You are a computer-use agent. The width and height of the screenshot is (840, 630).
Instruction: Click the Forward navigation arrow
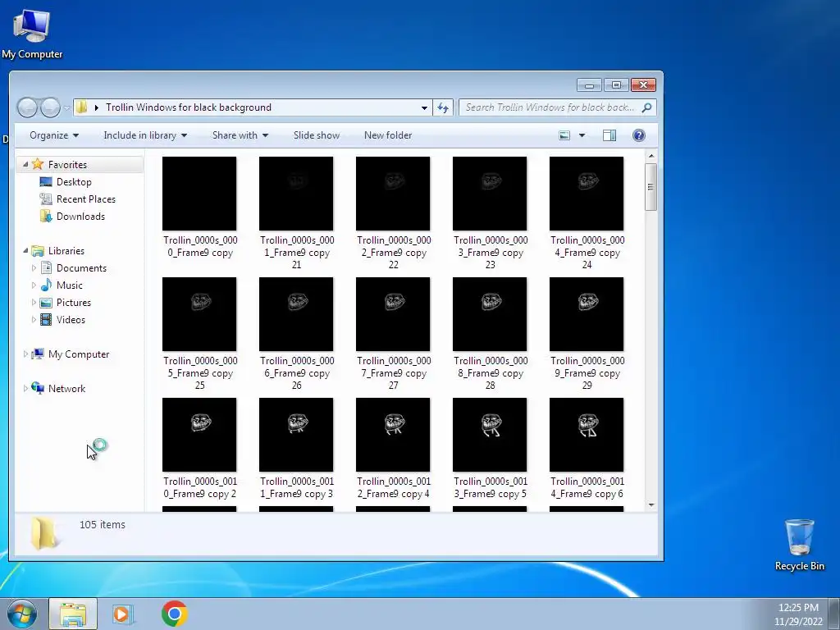point(50,107)
